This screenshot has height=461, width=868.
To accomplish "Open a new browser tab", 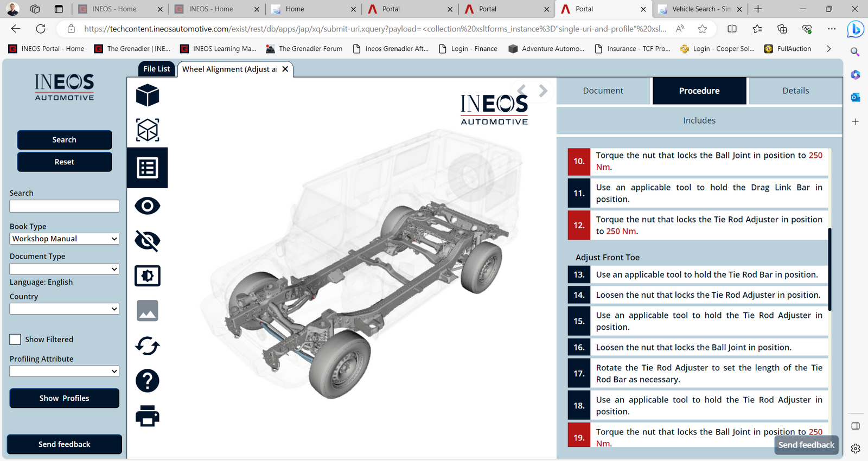I will click(758, 9).
